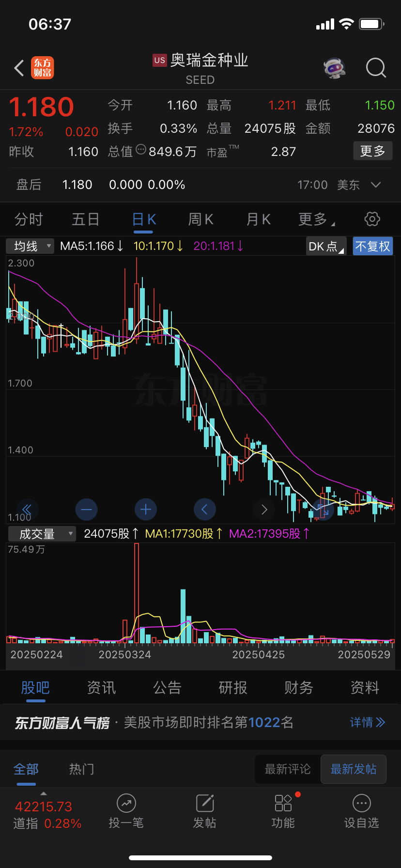The height and width of the screenshot is (868, 401).
Task: Open the 研报 tab
Action: click(233, 687)
